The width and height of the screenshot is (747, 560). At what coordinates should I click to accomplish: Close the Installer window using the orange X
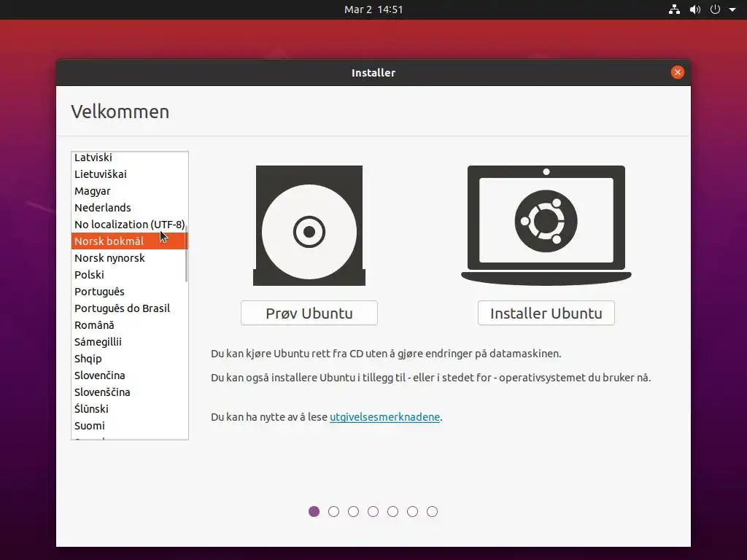[678, 72]
